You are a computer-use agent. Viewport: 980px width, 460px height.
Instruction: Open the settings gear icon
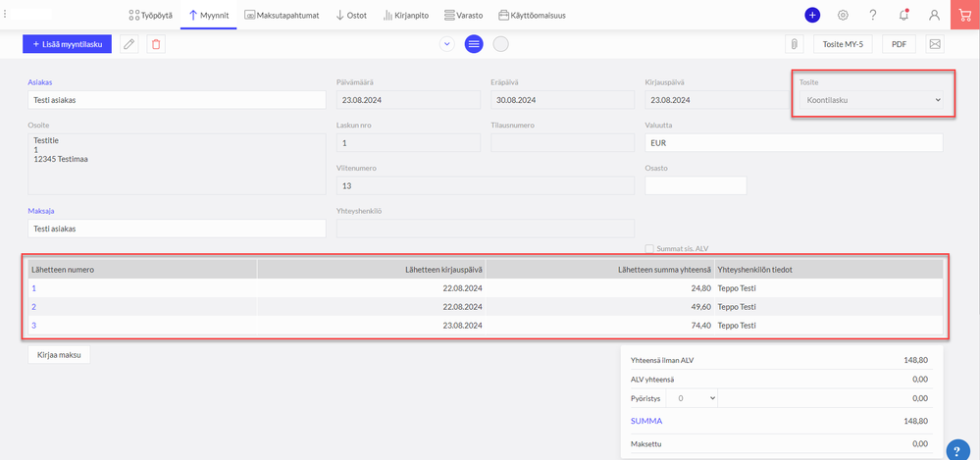[x=843, y=16]
